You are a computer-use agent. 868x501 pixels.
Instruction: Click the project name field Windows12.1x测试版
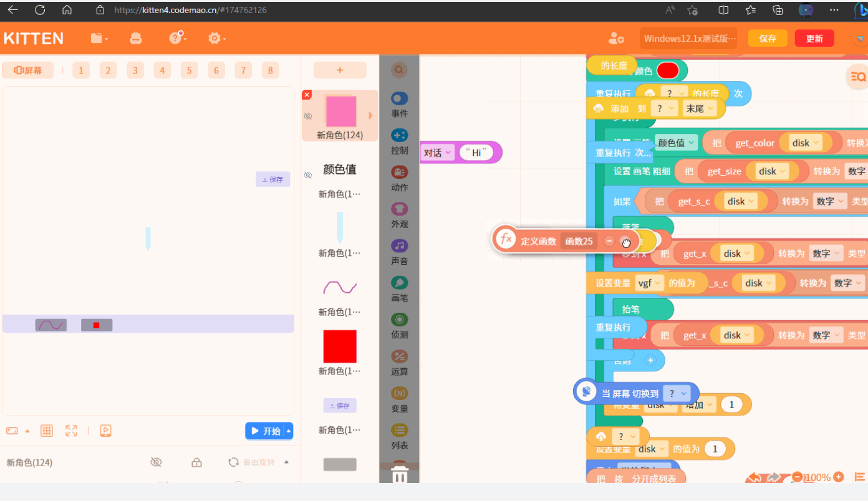(688, 39)
